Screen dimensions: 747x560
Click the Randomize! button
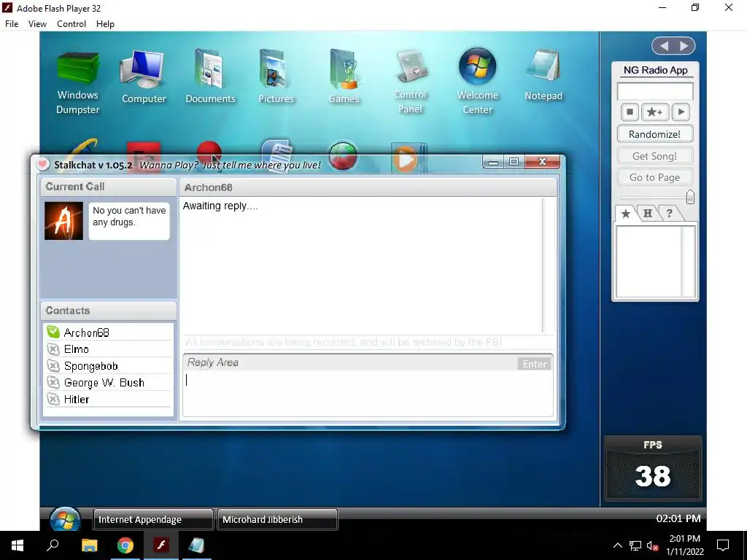coord(654,134)
